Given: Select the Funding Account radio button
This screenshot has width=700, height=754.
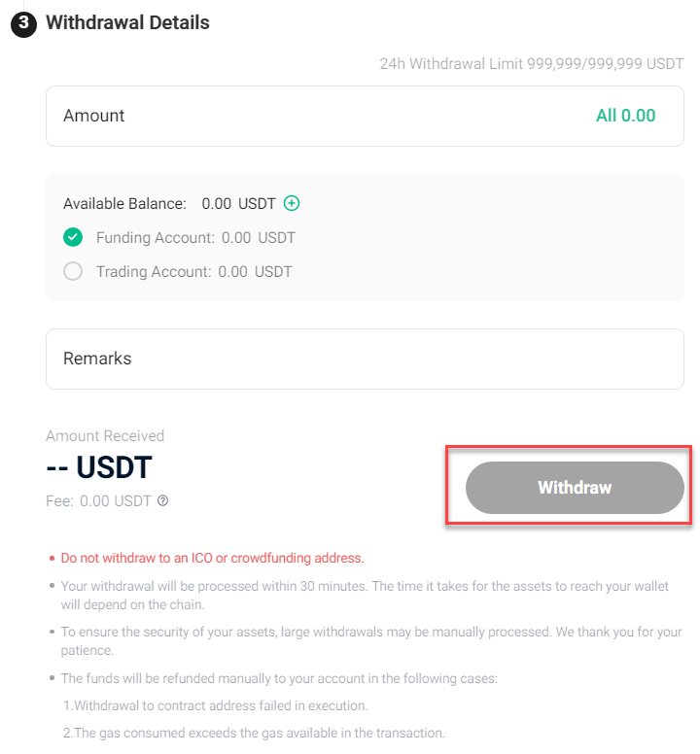Looking at the screenshot, I should point(73,237).
